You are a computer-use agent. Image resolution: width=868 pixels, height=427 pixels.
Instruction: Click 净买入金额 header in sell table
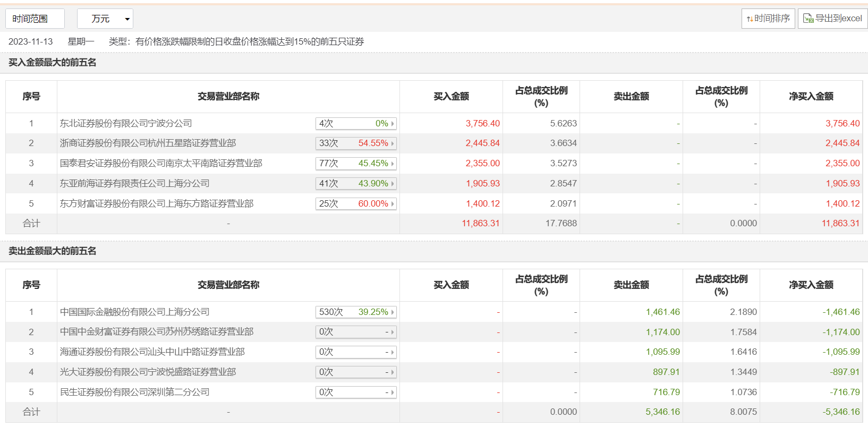(811, 285)
